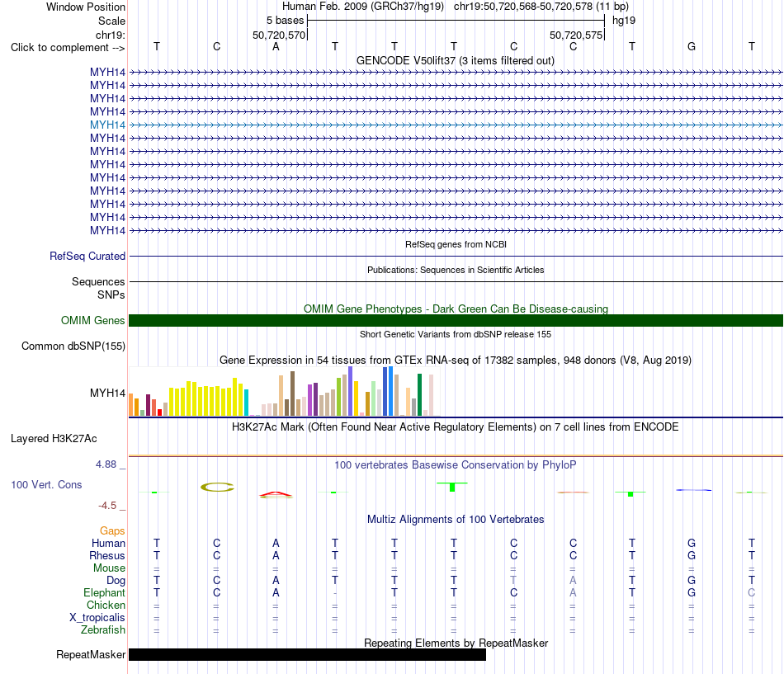The width and height of the screenshot is (784, 674).
Task: Click coordinate label '50,720,570'
Action: (x=278, y=35)
